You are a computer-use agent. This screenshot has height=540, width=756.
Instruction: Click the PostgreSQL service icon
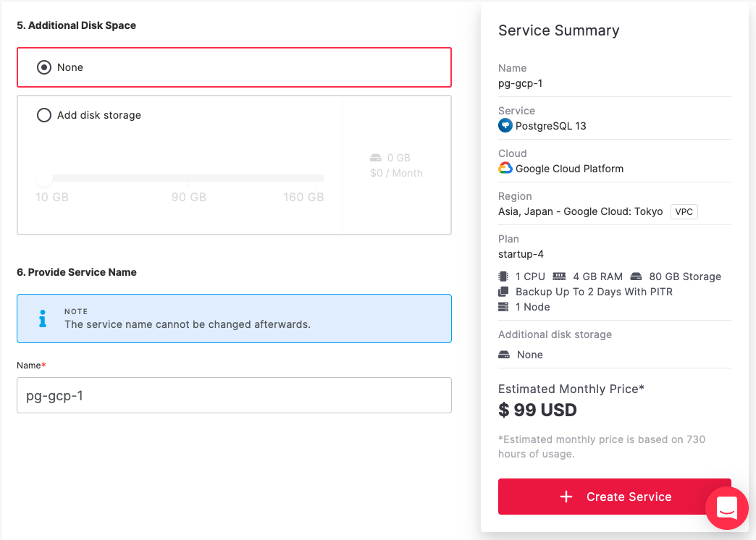coord(504,125)
